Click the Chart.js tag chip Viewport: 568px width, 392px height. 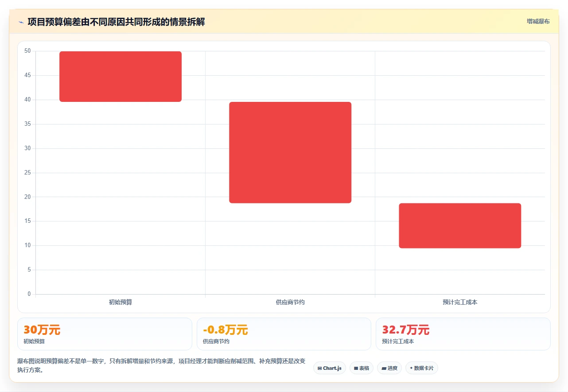330,368
